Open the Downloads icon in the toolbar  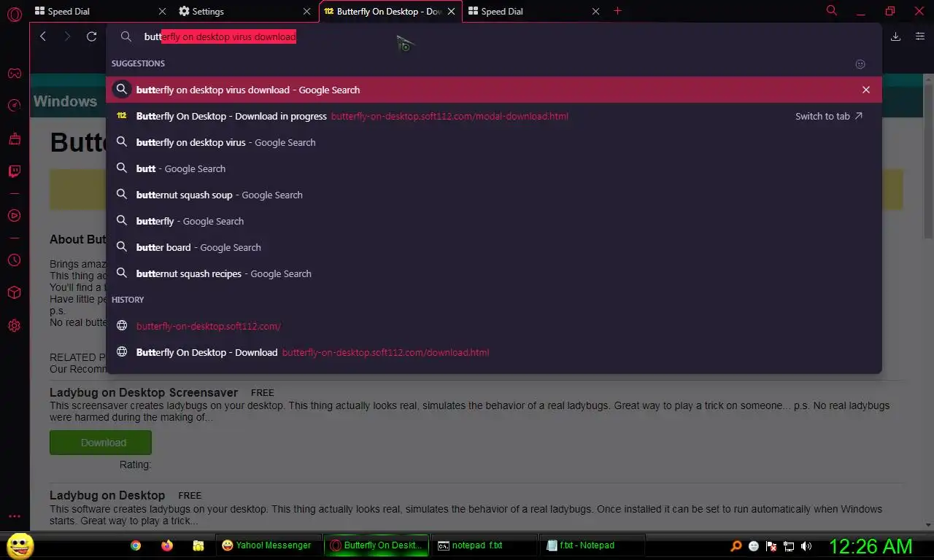896,36
